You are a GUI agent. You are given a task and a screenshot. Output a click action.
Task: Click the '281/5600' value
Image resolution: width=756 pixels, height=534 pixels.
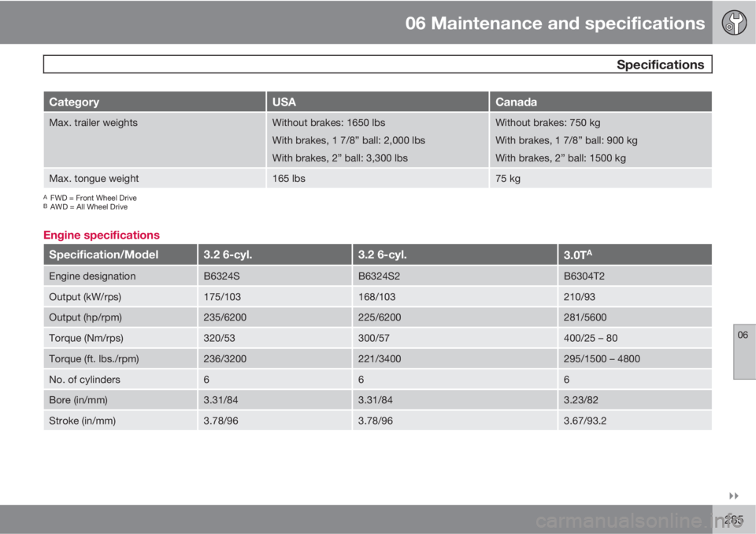[585, 318]
